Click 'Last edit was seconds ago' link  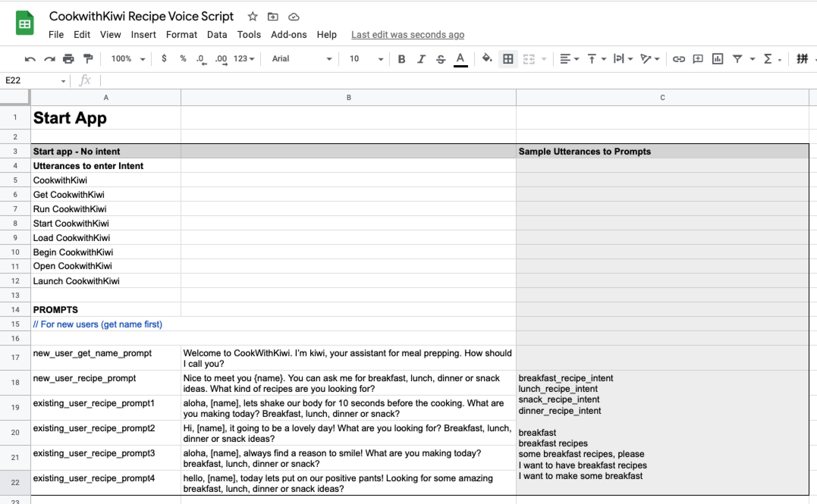pos(407,35)
